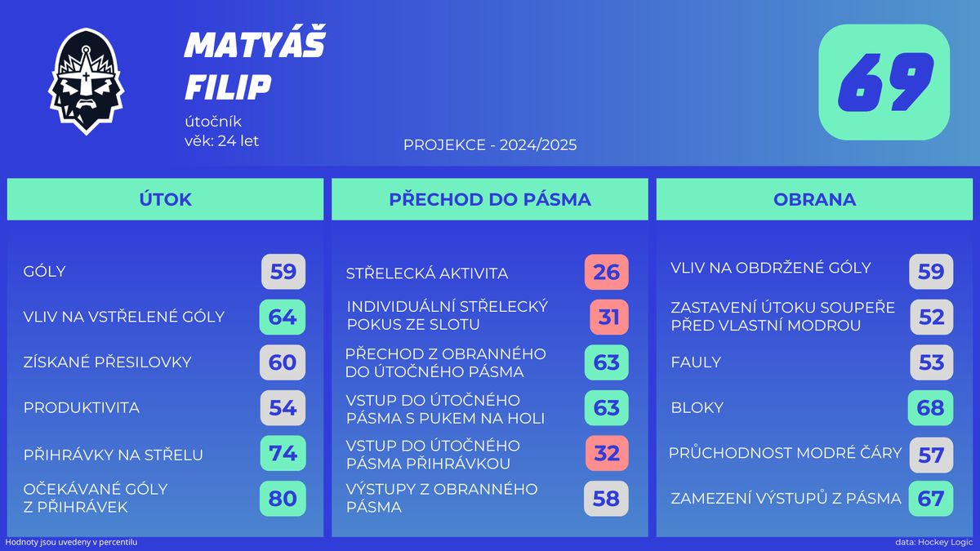Click the BLOKY value badge 68
980x551 pixels.
(x=931, y=407)
